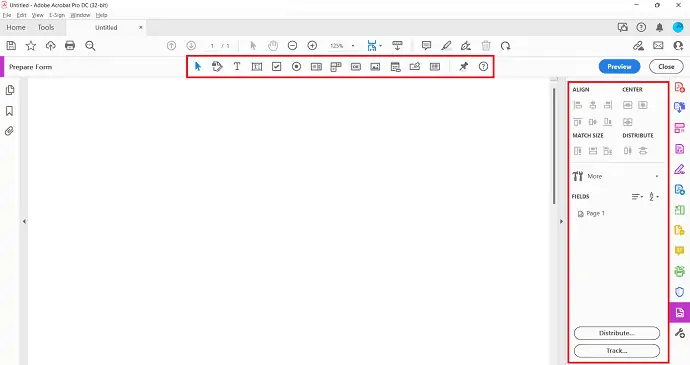Viewport: 690px width, 365px height.
Task: Open the zoom level dropdown
Action: point(353,46)
